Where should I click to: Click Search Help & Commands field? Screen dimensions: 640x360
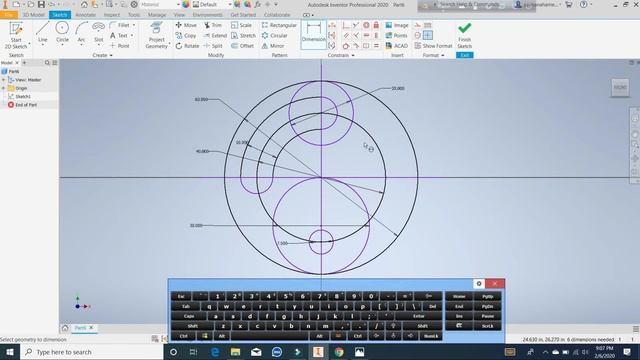pos(469,4)
